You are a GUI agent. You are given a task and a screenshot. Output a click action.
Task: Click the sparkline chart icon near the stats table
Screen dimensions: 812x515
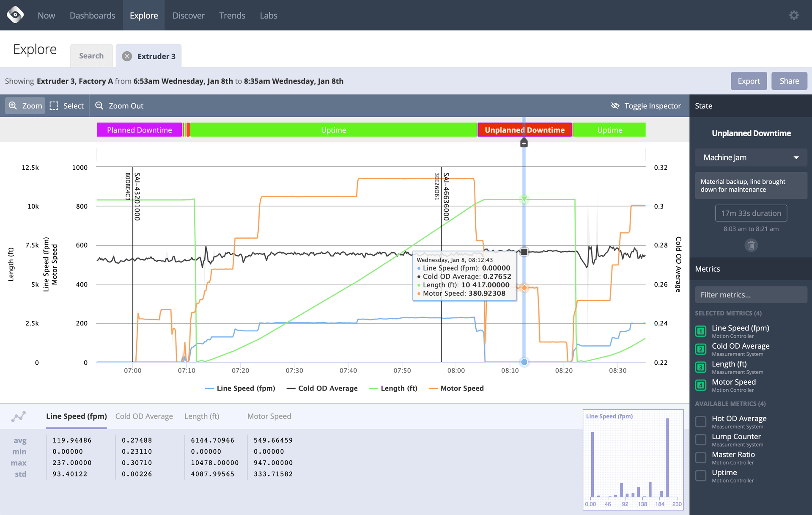[19, 416]
